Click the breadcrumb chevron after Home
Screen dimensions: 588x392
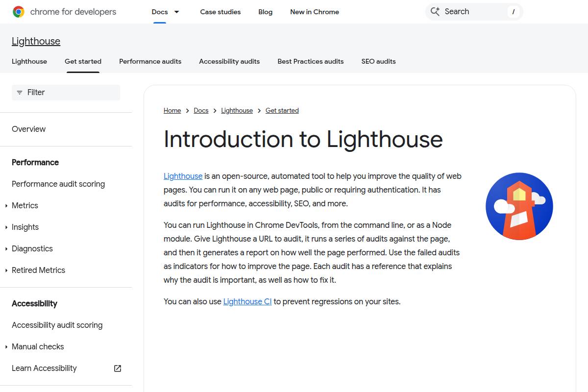coord(187,110)
